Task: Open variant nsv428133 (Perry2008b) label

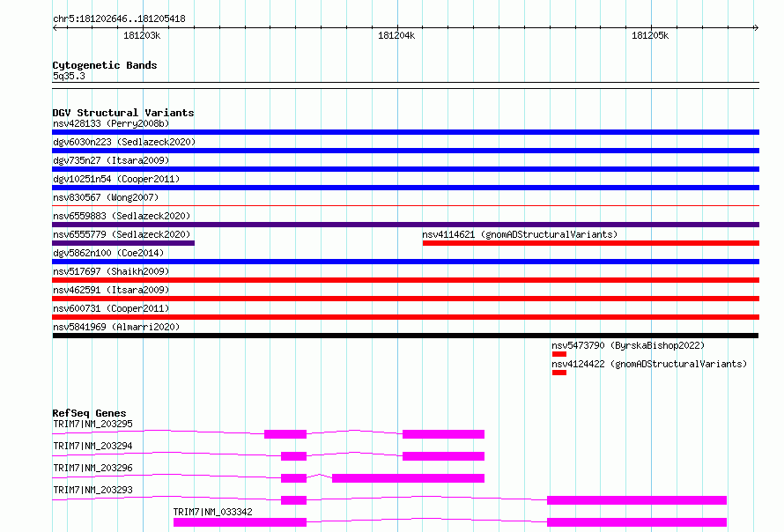Action: (x=111, y=123)
